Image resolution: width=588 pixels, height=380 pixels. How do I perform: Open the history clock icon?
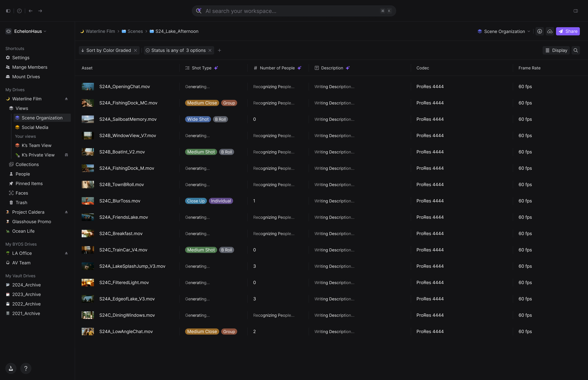pos(19,11)
